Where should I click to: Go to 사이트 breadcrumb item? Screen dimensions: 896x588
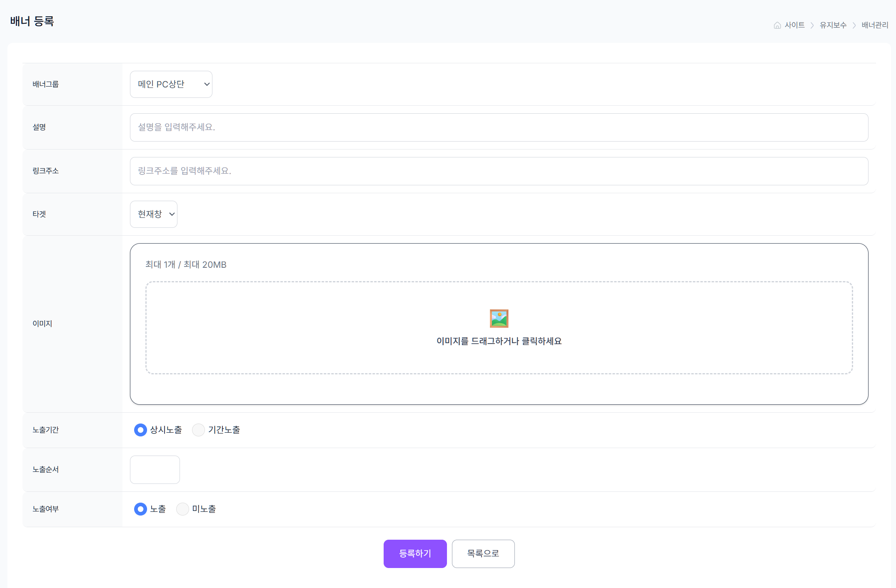pos(794,25)
